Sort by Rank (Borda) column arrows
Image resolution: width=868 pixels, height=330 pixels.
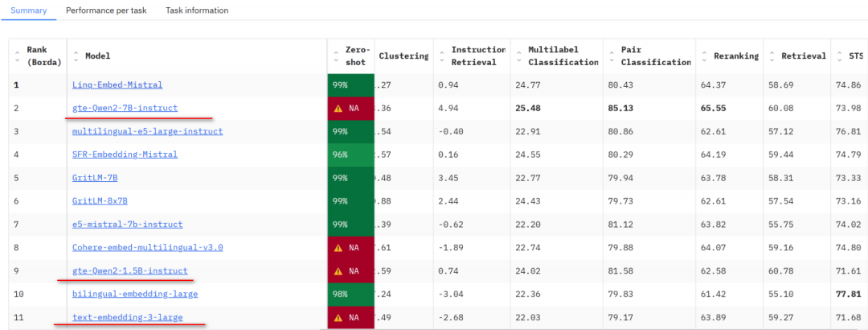[x=17, y=56]
